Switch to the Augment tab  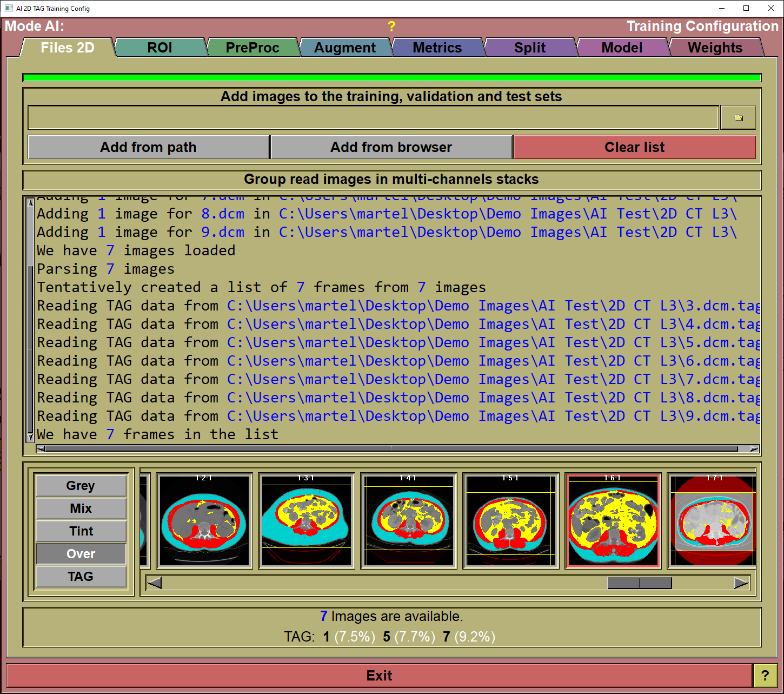click(x=344, y=48)
